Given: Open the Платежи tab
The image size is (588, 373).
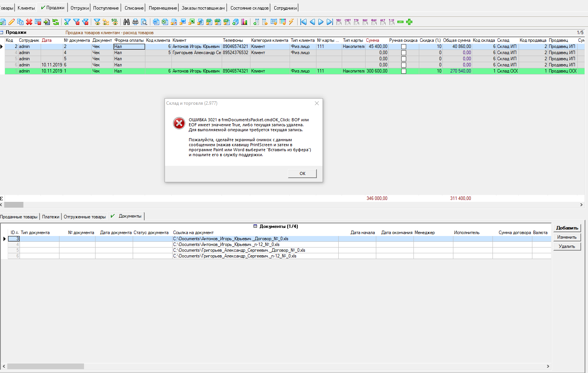Looking at the screenshot, I should 51,216.
